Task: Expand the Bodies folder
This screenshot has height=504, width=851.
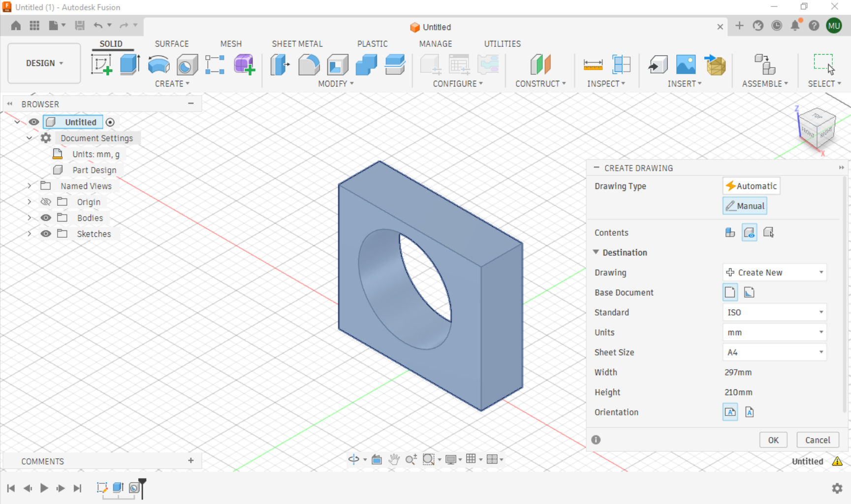Action: (x=30, y=218)
